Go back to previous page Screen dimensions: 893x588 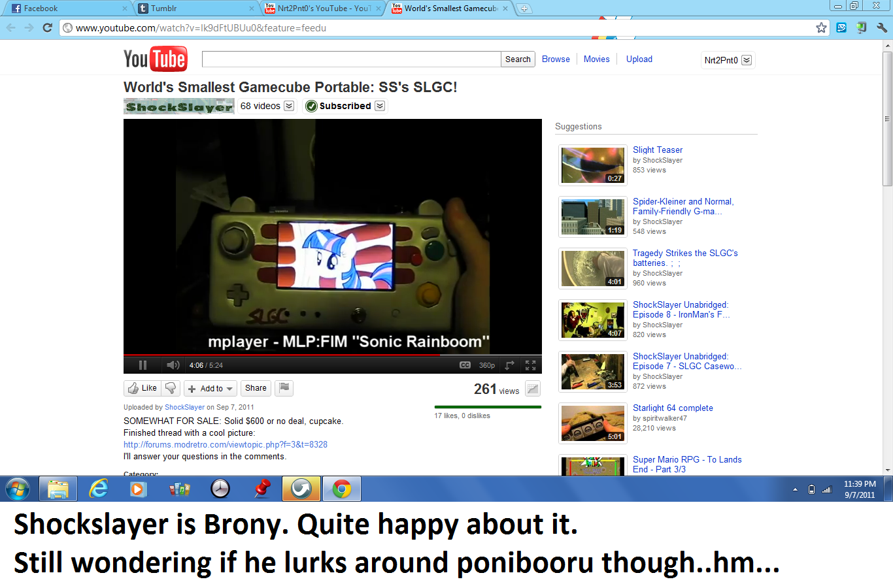[10, 27]
